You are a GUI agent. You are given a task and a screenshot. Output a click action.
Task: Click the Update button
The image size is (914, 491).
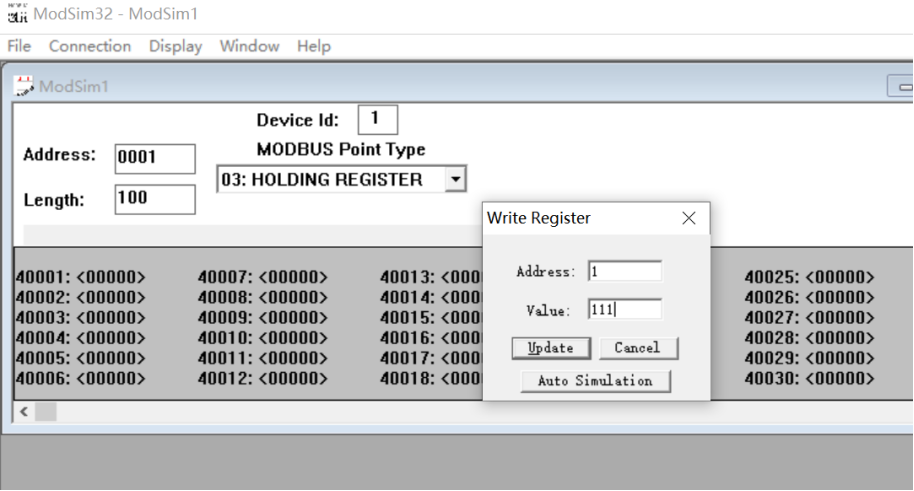click(551, 348)
